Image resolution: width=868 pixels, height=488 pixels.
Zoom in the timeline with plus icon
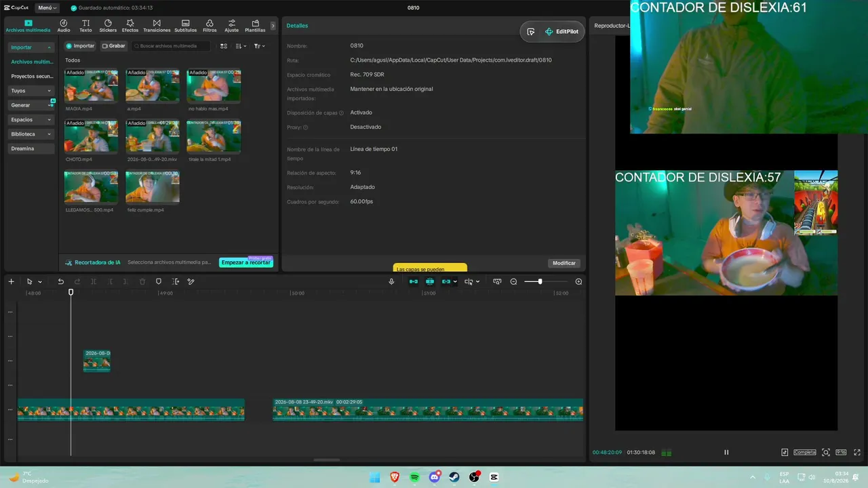coord(578,281)
